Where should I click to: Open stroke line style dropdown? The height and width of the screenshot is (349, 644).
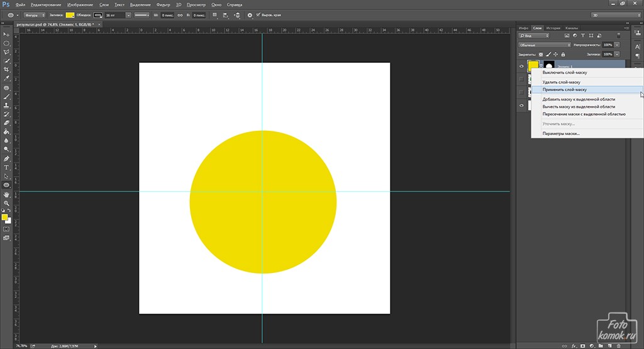pyautogui.click(x=142, y=15)
